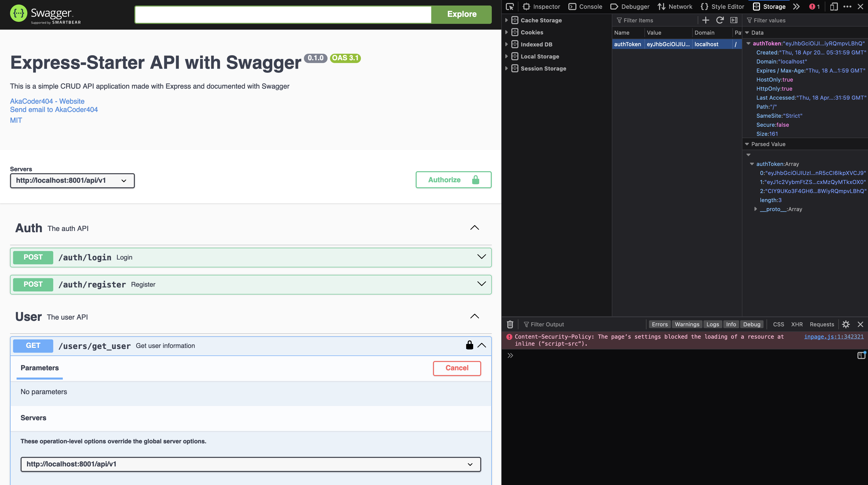This screenshot has width=868, height=485.
Task: Click the error icon beside Content-Security-Policy message
Action: (x=510, y=336)
